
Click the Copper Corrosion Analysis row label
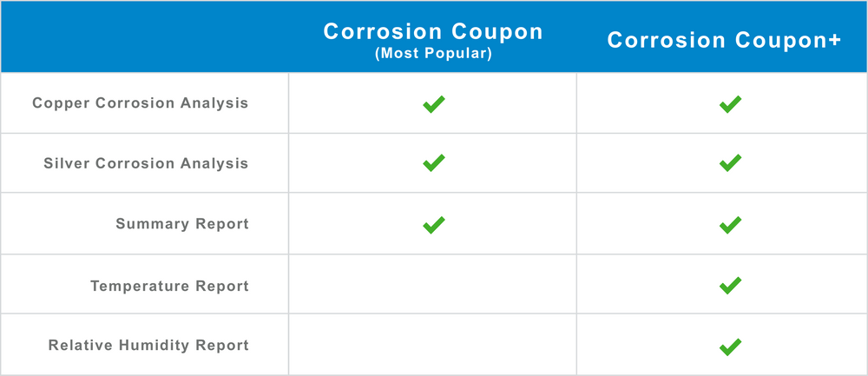[140, 103]
